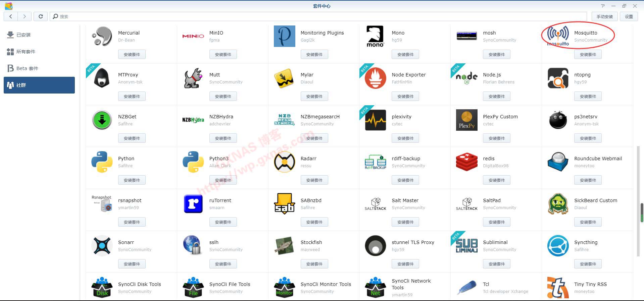This screenshot has width=644, height=301.
Task: Select the sslh package icon
Action: [x=193, y=245]
